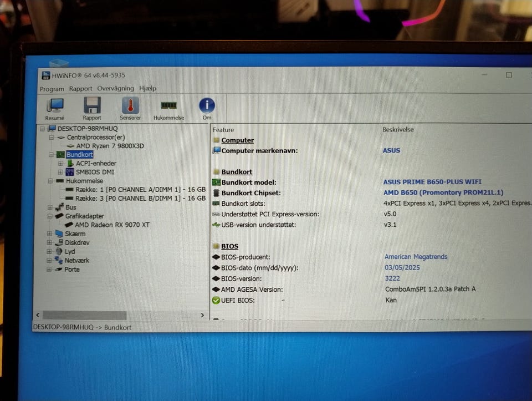
Task: Collapse the Bundkort tree node
Action: tap(51, 155)
